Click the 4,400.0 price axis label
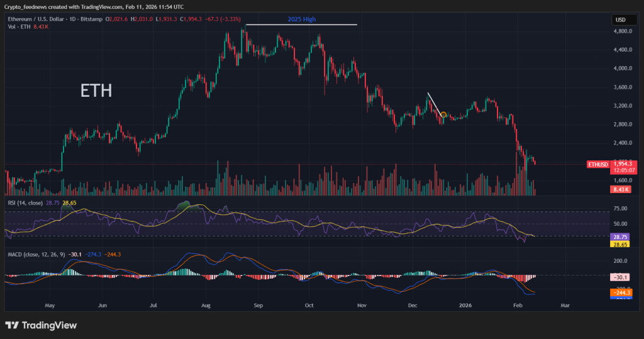Viewport: 644px width, 339px height. pos(623,50)
